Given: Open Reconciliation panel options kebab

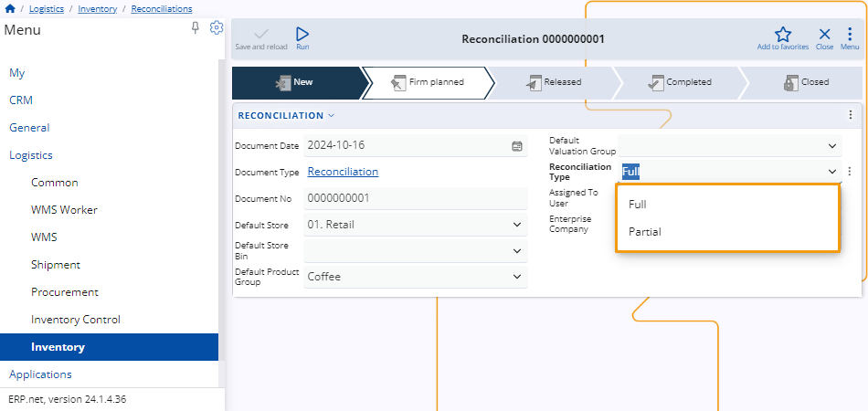Looking at the screenshot, I should pos(851,115).
